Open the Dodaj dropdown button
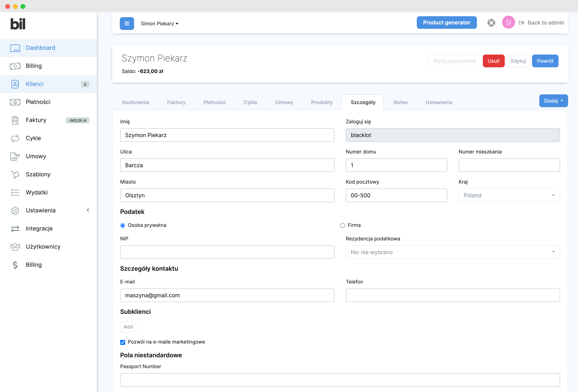Screen dimensions: 578x392 pos(553,101)
